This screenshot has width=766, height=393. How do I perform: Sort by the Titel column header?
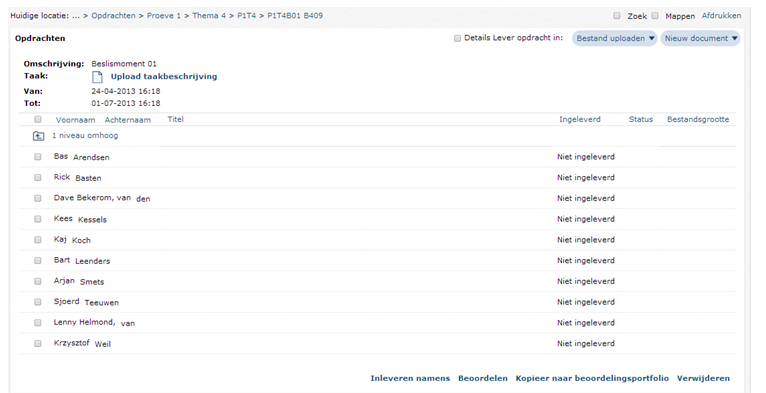tap(175, 119)
